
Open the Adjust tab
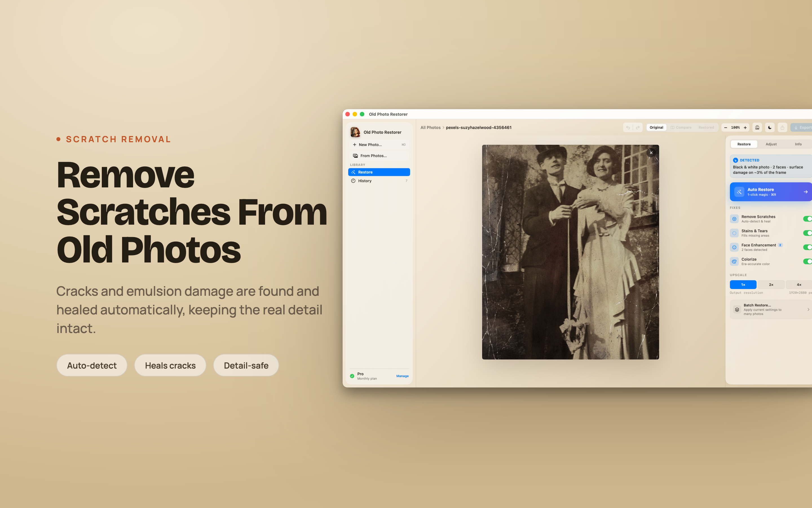point(771,144)
